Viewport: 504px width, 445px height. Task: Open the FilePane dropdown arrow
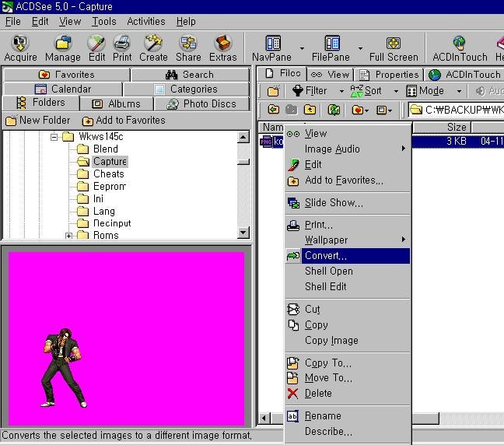(x=360, y=48)
